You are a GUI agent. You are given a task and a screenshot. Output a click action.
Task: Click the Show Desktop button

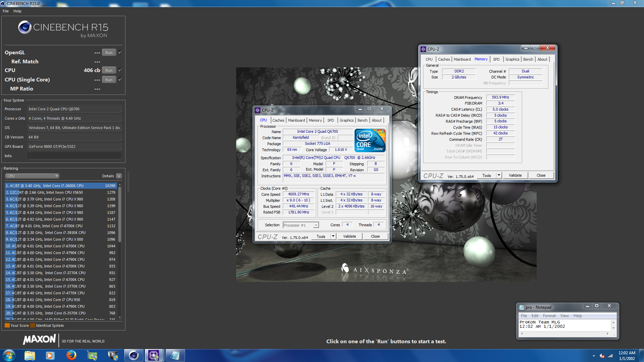point(641,355)
